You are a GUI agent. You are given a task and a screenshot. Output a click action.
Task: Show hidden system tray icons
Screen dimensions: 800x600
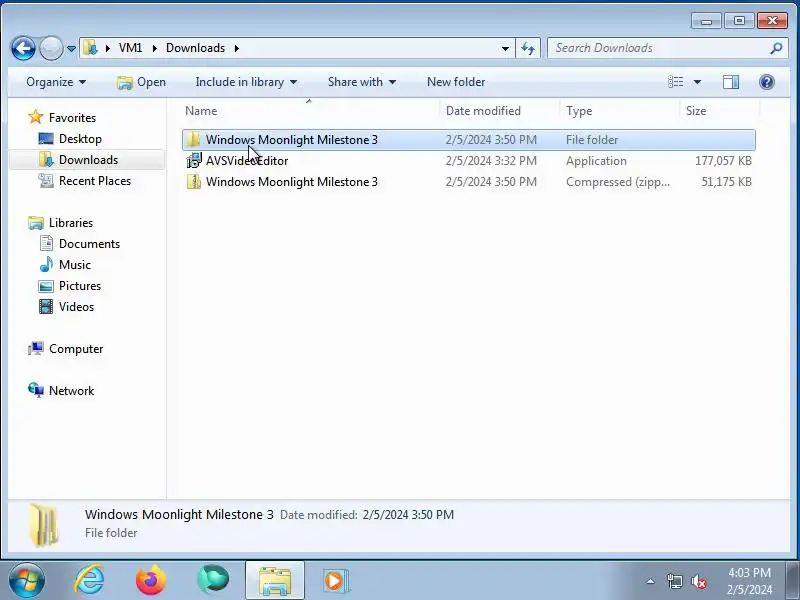coord(651,581)
